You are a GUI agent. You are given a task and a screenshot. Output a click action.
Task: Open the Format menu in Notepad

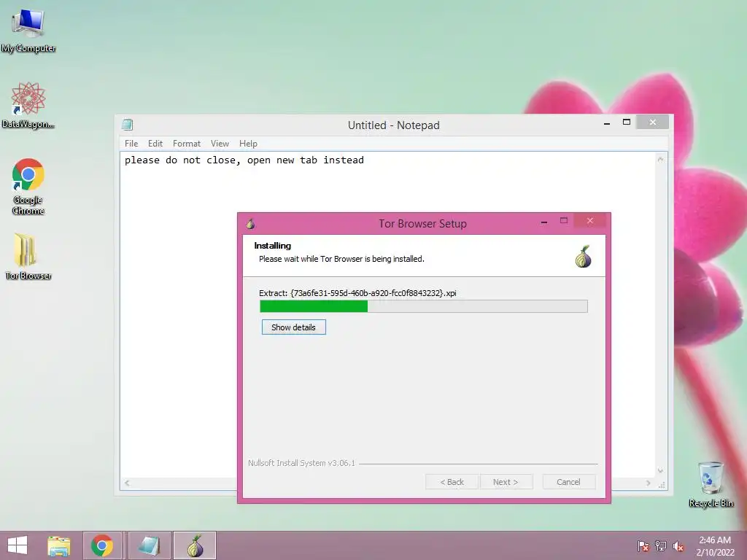coord(186,144)
